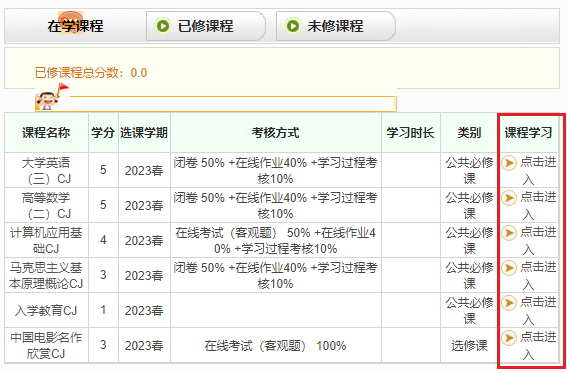Click the 在线考试（客观题）100% assessment cell

(x=276, y=346)
